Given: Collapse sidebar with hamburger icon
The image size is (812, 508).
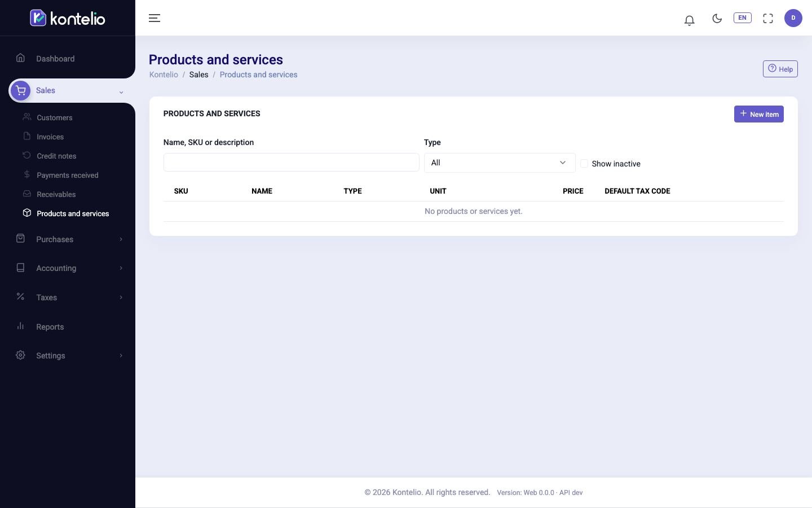Looking at the screenshot, I should [155, 18].
